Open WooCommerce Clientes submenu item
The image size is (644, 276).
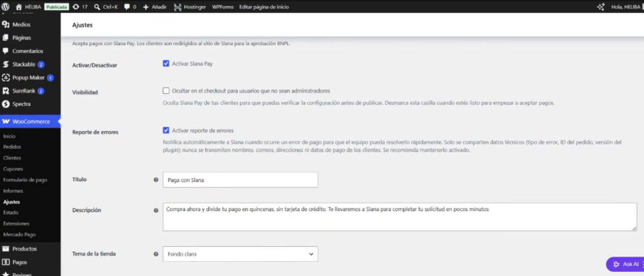click(x=12, y=158)
